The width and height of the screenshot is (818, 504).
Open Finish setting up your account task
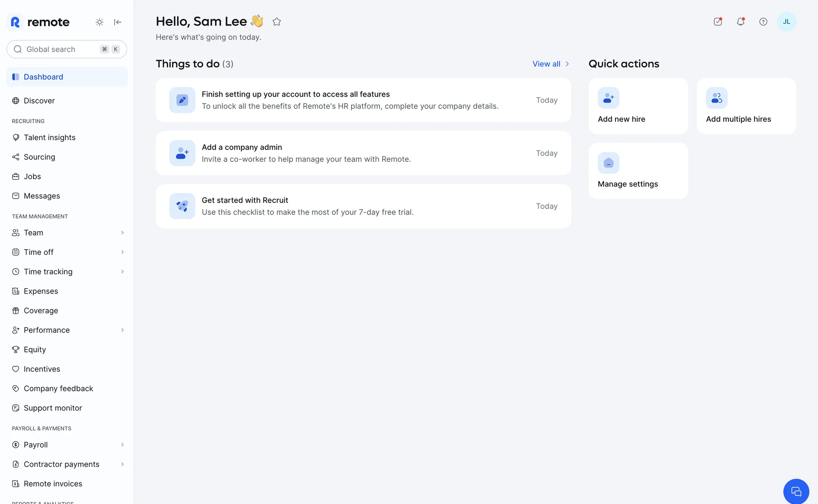pyautogui.click(x=363, y=100)
